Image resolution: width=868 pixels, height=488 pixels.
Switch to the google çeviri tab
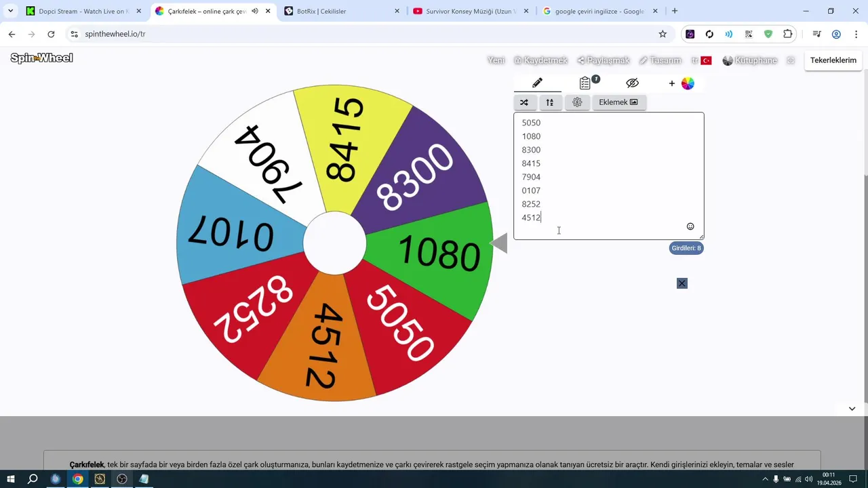(x=600, y=11)
